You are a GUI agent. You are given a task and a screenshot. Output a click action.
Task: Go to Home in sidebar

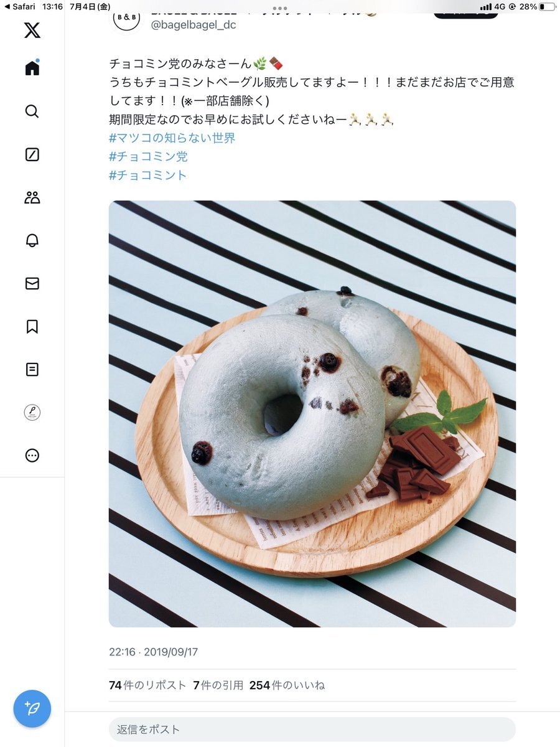(32, 68)
